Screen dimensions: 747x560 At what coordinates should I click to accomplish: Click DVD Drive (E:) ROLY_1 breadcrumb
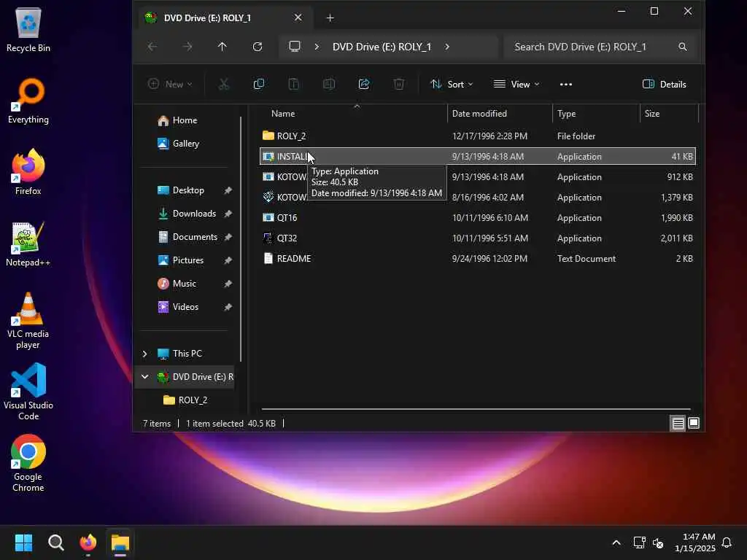382,47
